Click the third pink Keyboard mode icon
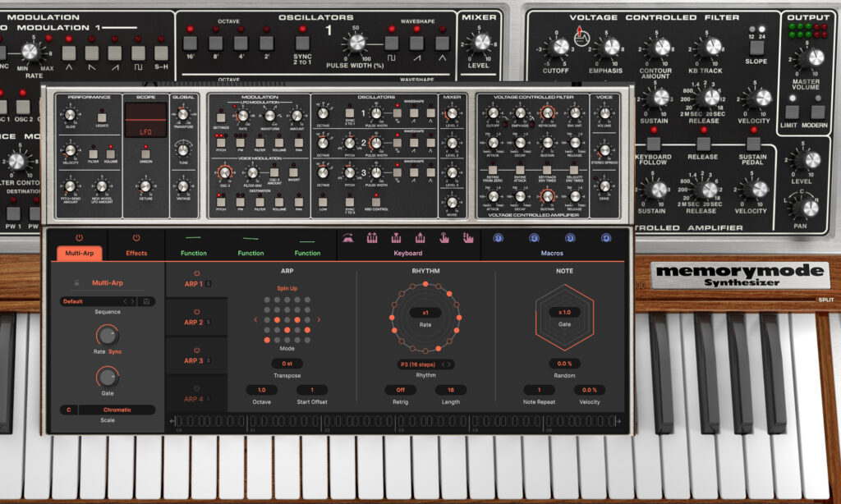841x504 pixels. (396, 238)
